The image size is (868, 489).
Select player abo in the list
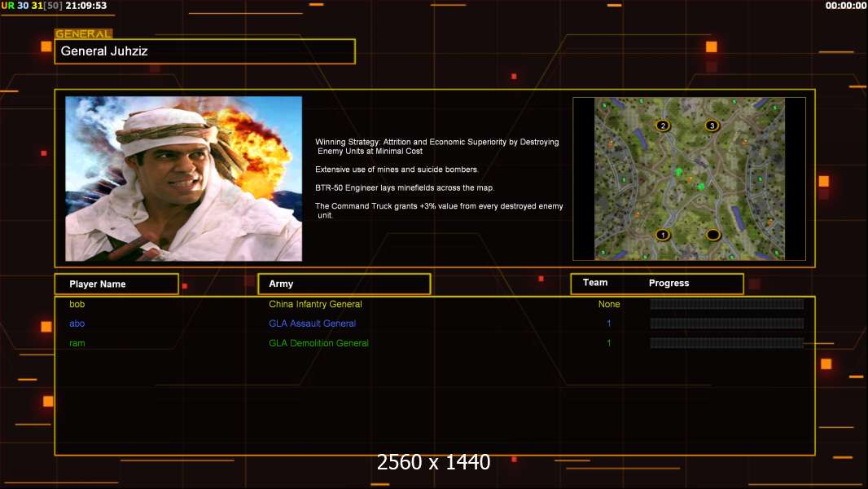pos(77,324)
